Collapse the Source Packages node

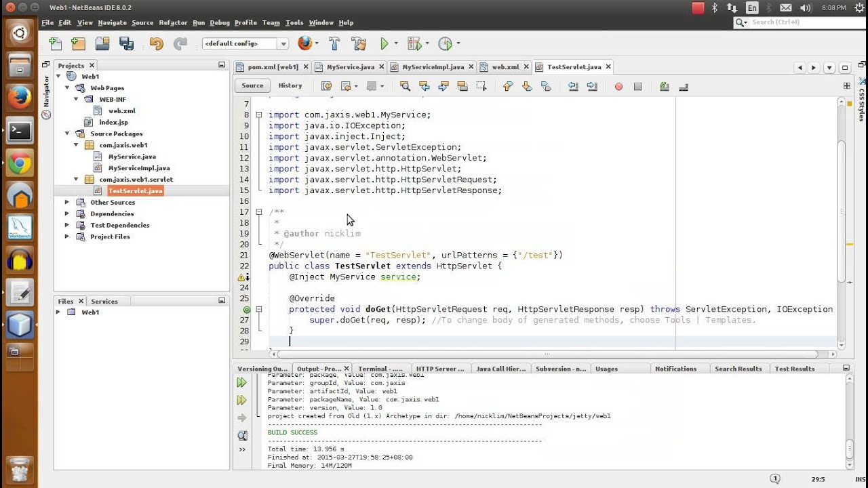[x=66, y=134]
